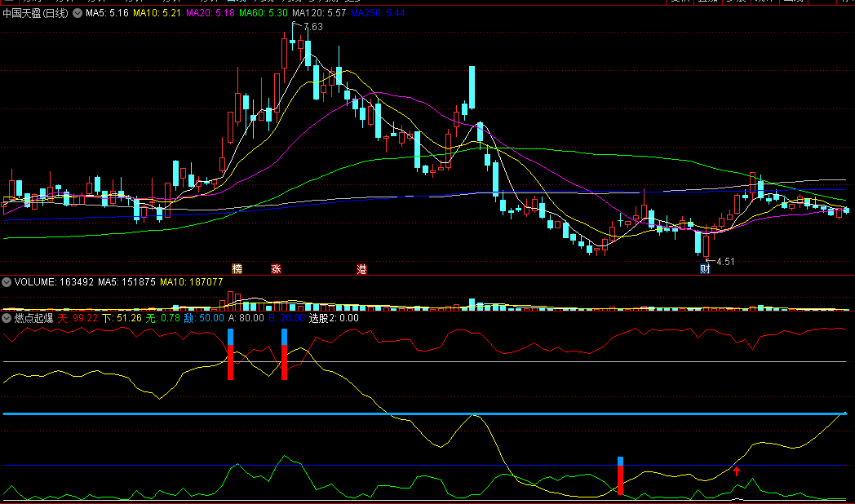
Task: Click the blue MA250 indicator label
Action: point(377,13)
